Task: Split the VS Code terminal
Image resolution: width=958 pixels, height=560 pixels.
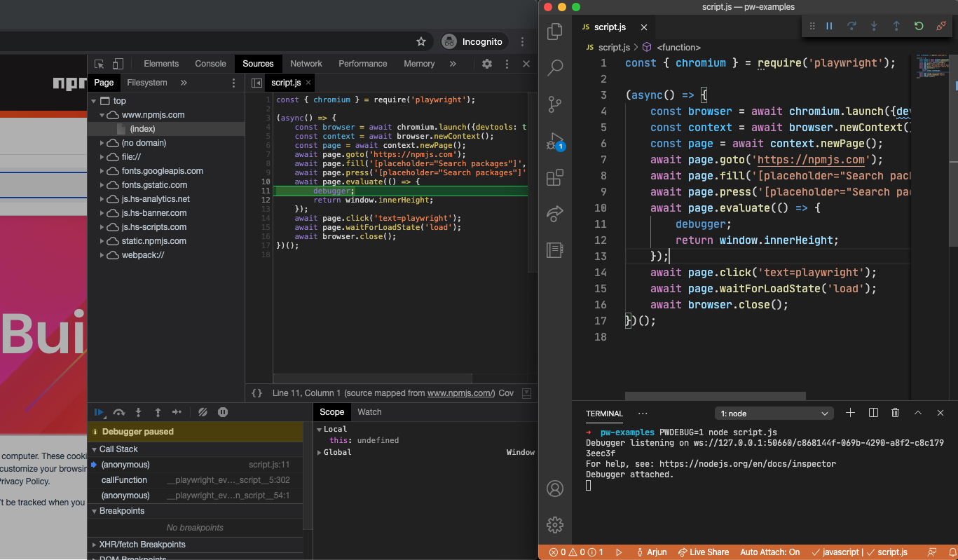Action: pyautogui.click(x=873, y=413)
